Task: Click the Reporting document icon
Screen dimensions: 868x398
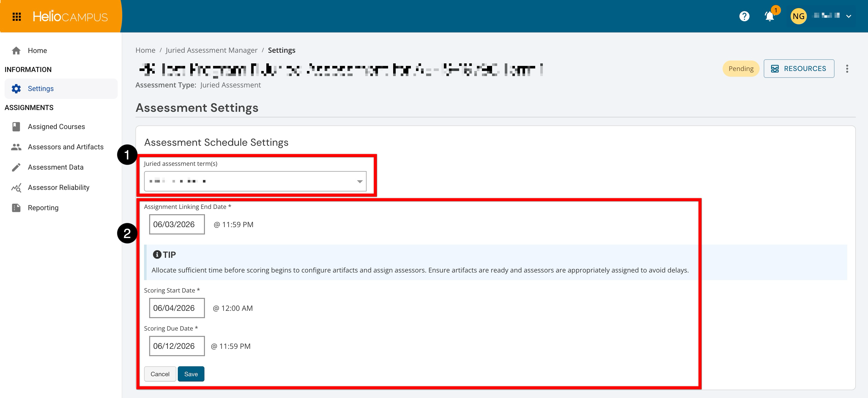Action: pyautogui.click(x=16, y=208)
